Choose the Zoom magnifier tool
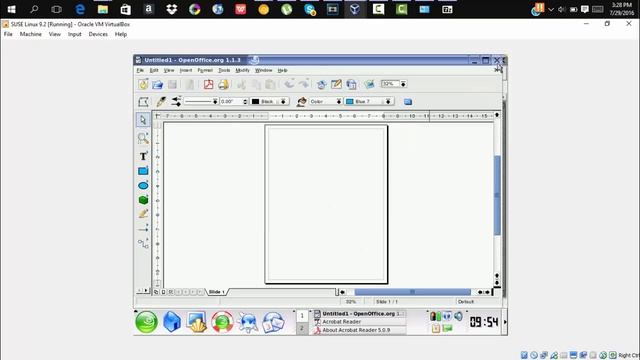The width and height of the screenshot is (640, 360). click(x=143, y=138)
